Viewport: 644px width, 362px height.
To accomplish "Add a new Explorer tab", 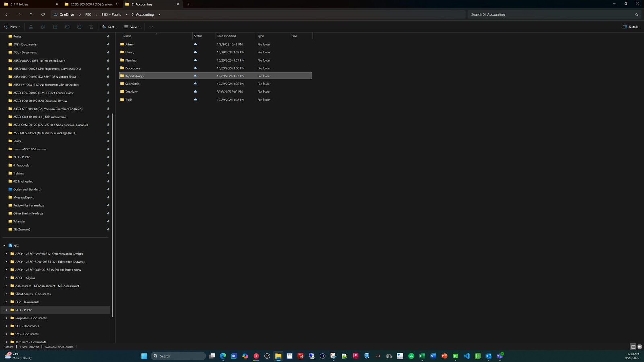I will pos(189,4).
